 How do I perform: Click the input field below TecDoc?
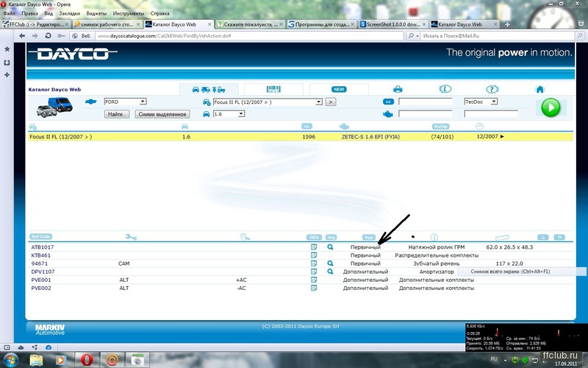(x=491, y=114)
